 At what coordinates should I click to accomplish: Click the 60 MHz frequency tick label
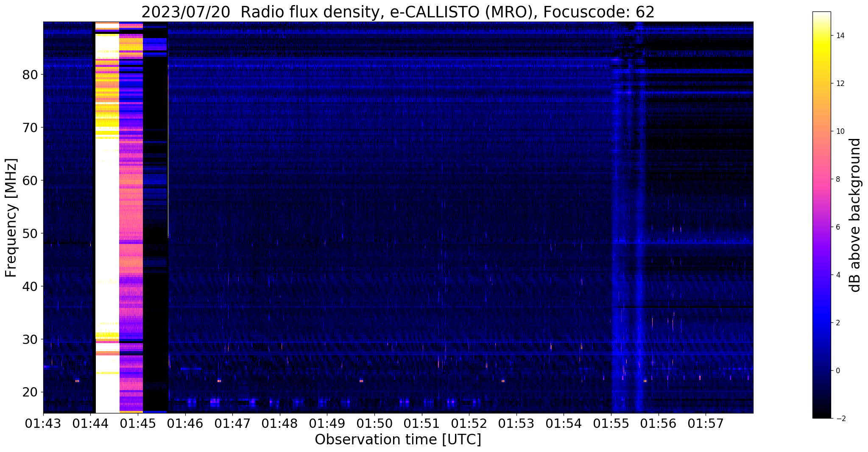(x=30, y=180)
